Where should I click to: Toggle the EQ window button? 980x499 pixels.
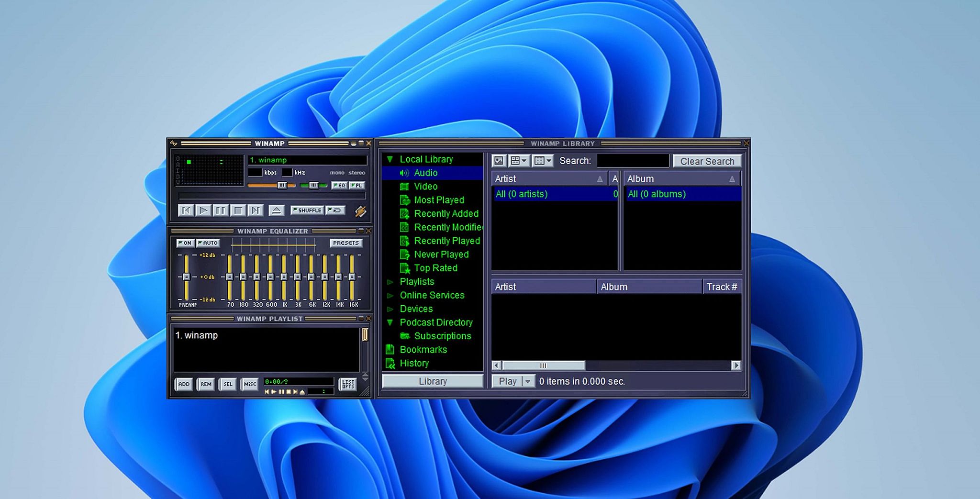click(x=339, y=185)
